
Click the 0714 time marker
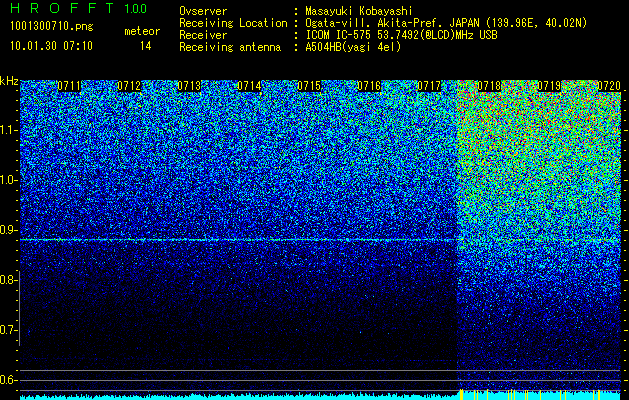click(249, 86)
